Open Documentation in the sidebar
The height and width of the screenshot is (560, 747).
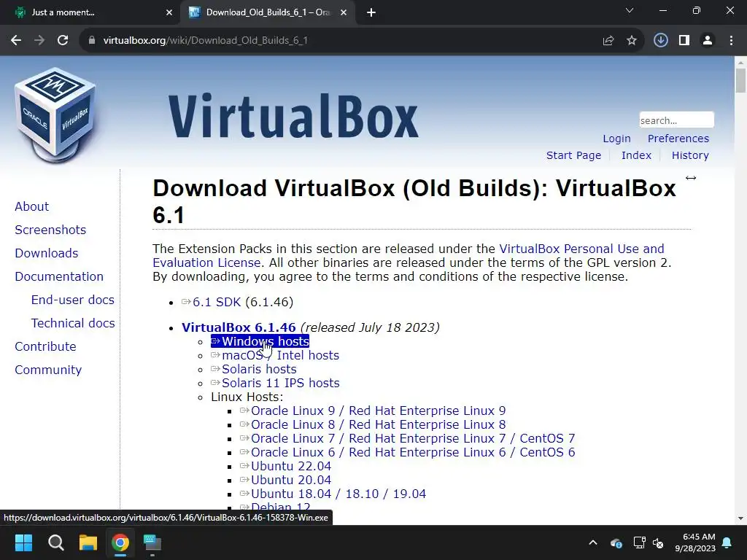59,276
